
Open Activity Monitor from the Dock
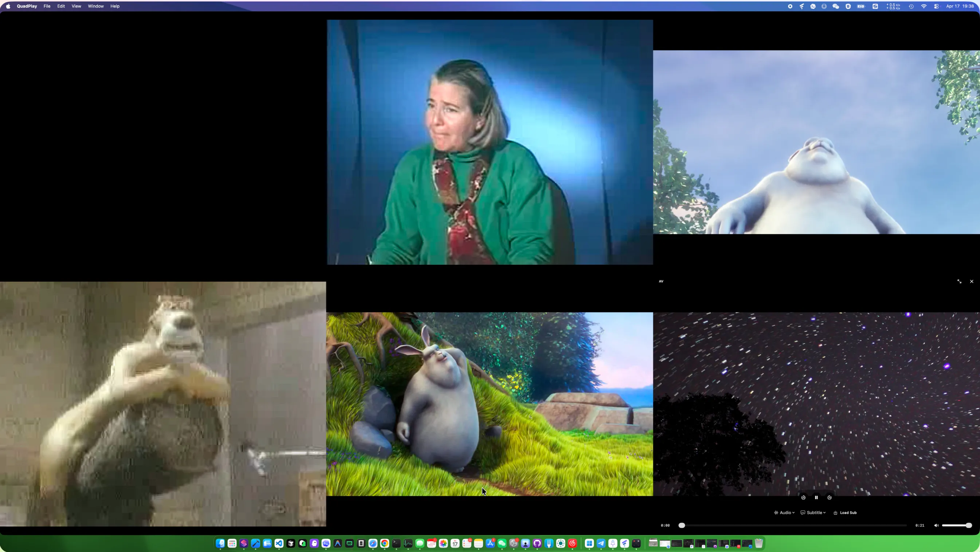(408, 543)
